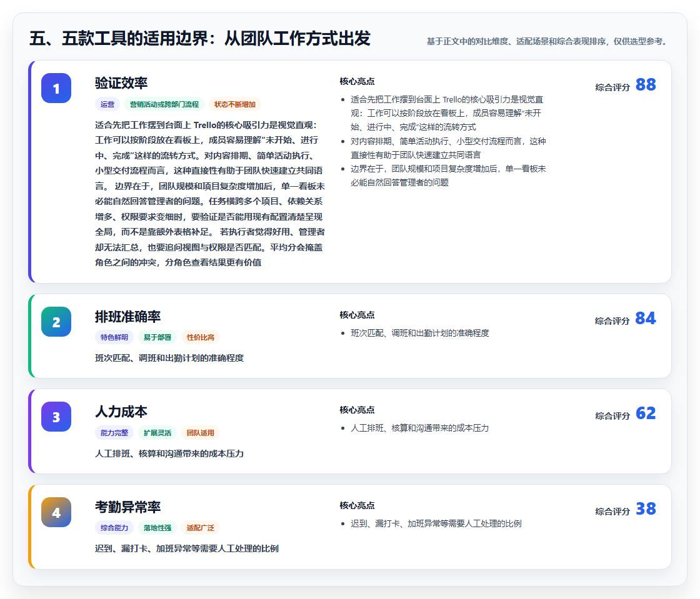700x599 pixels.
Task: Select the 性价比高 tag
Action: (x=201, y=337)
